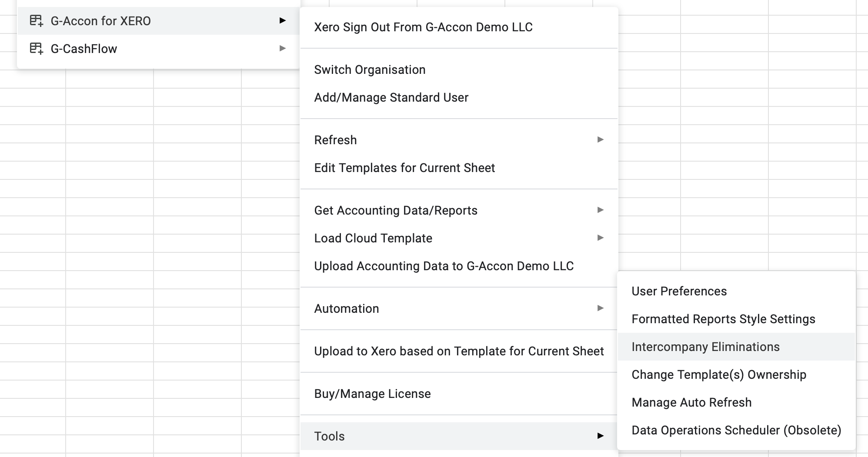Image resolution: width=868 pixels, height=457 pixels.
Task: Open the G-Accon for XERO menu entry
Action: pyautogui.click(x=159, y=21)
